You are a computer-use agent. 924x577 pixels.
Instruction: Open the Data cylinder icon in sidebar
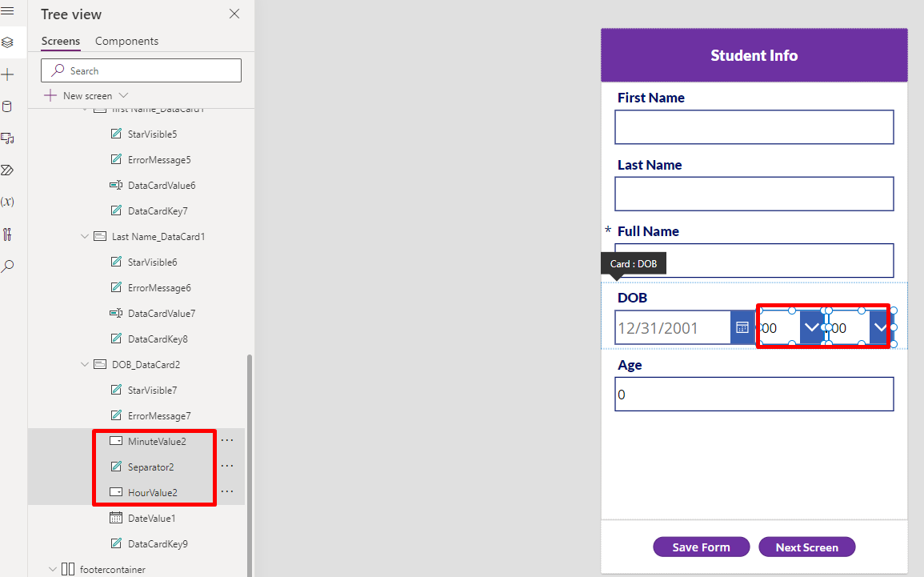pos(8,106)
